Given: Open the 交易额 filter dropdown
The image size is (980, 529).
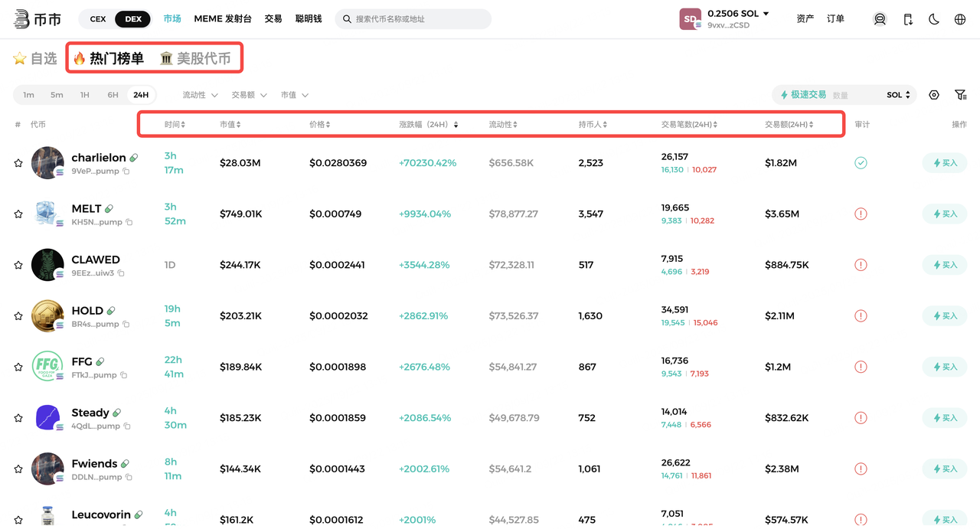Looking at the screenshot, I should coord(249,95).
